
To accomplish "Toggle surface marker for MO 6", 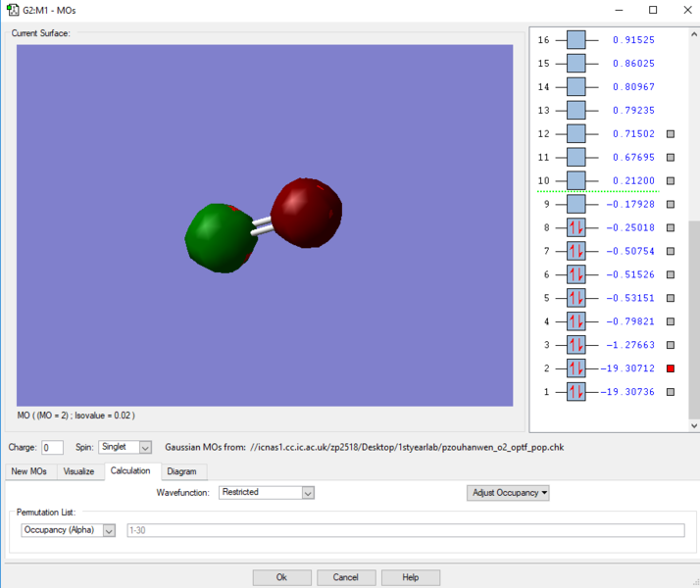I will pos(671,274).
